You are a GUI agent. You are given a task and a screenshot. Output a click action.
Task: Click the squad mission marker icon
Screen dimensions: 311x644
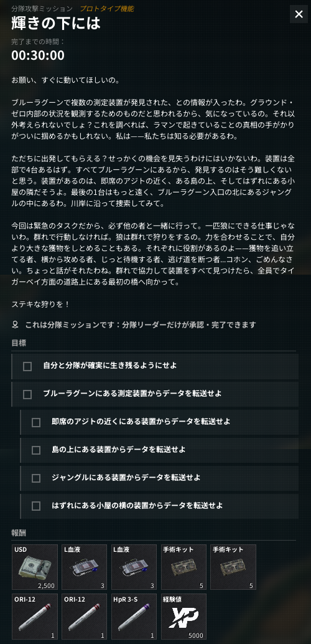tap(15, 325)
